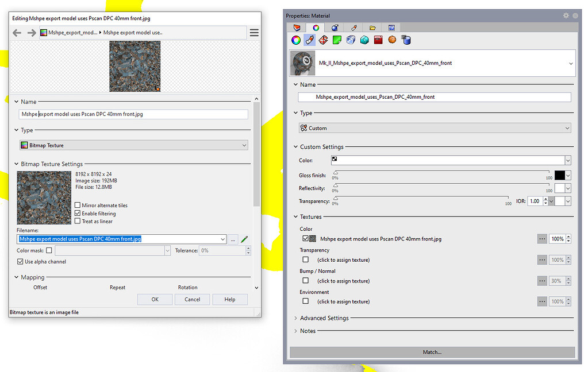Viewport: 588px width, 372px height.
Task: Click the black Gloss finish color swatch
Action: click(x=558, y=175)
